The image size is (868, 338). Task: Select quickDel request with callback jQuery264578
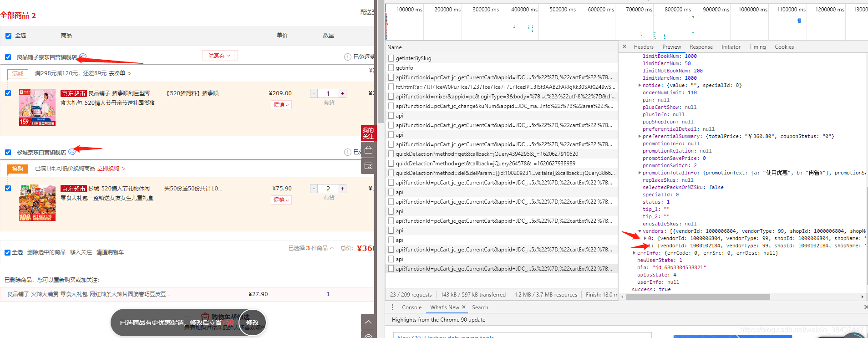(x=501, y=164)
